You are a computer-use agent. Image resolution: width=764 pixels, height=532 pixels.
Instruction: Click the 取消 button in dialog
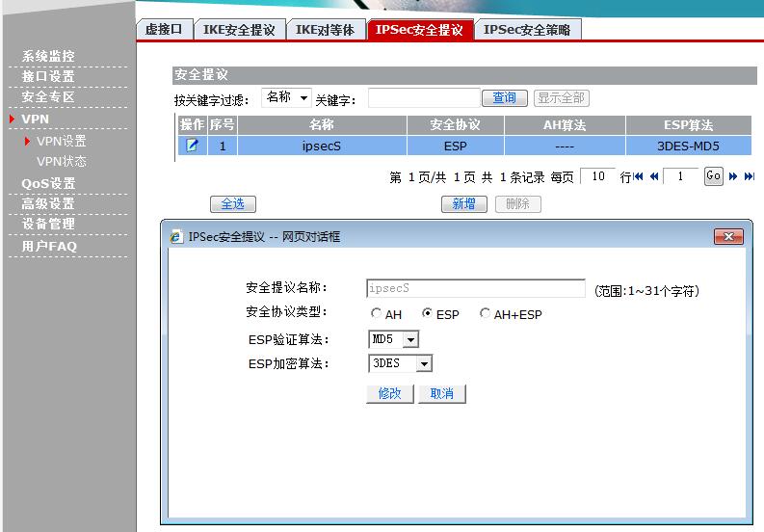[x=442, y=393]
